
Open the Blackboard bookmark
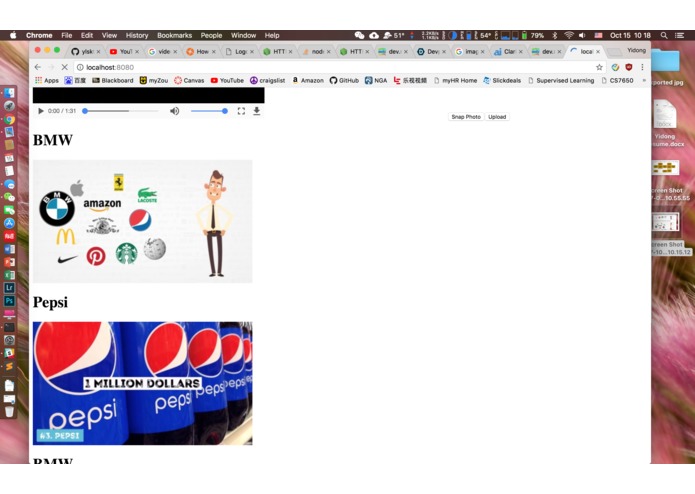pos(113,81)
